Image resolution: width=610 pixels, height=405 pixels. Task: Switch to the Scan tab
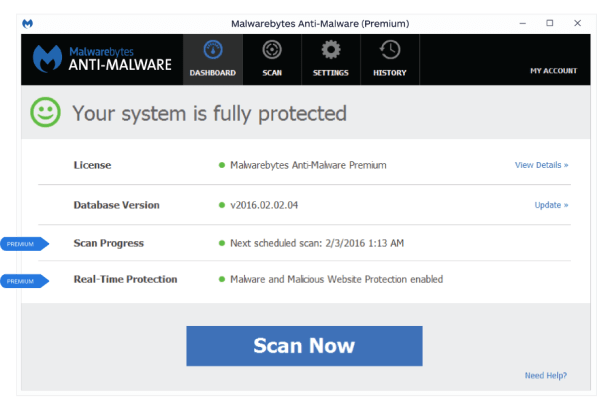point(272,60)
